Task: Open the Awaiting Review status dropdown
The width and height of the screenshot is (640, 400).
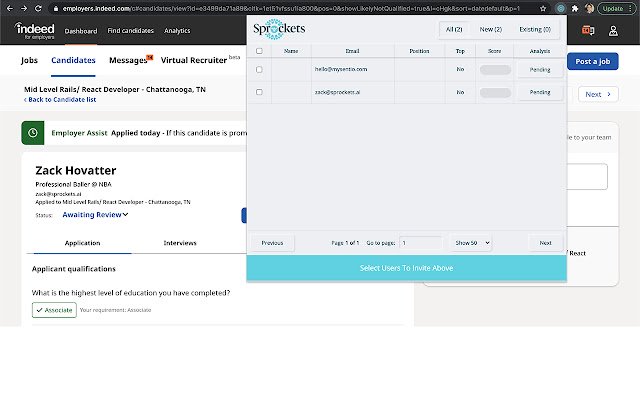Action: (x=95, y=215)
